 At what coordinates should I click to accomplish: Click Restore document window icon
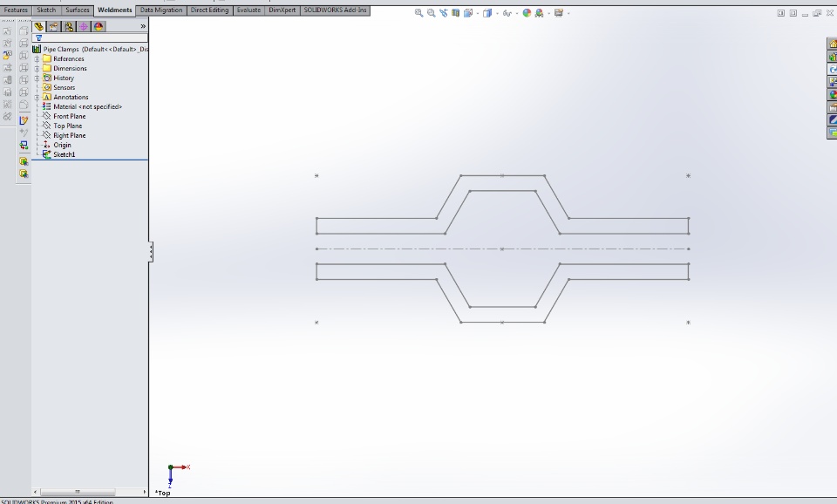pyautogui.click(x=817, y=13)
